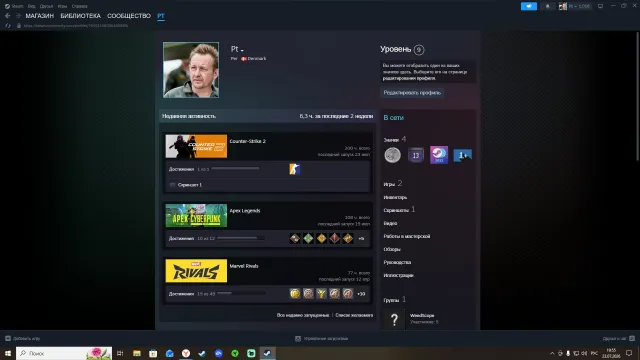
Task: Click second Marvel Rivals achievement icon
Action: pos(308,293)
